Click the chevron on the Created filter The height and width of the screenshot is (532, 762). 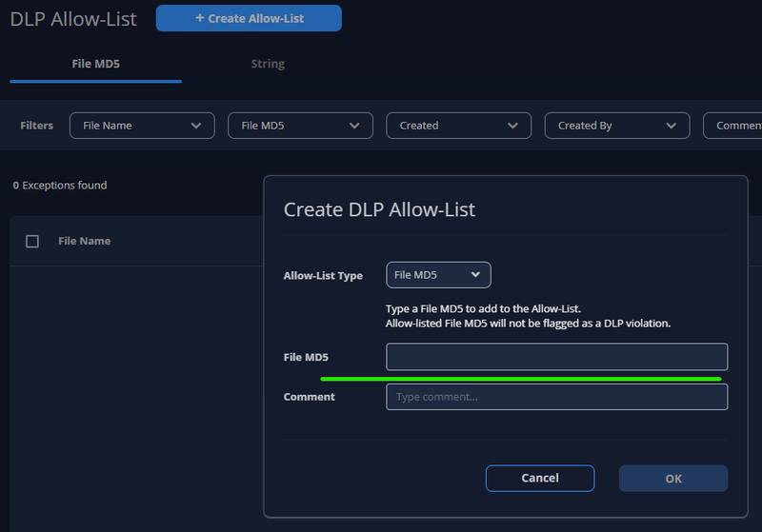[513, 126]
